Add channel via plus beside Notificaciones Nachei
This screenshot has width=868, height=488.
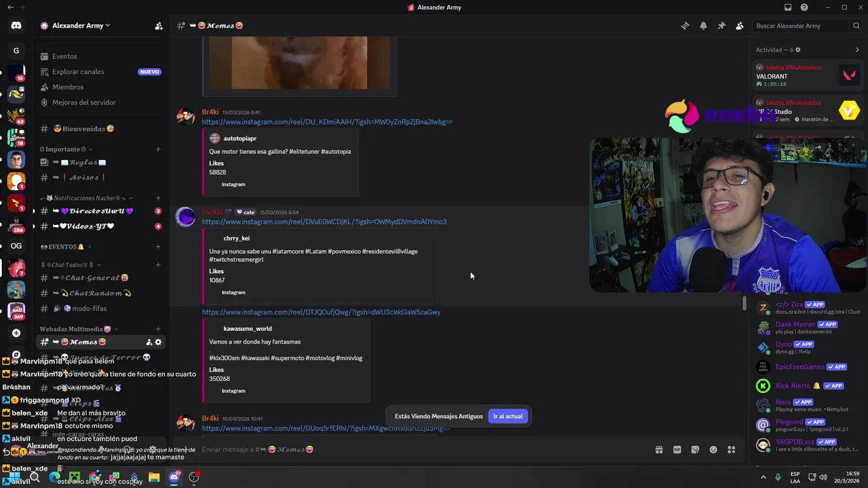[158, 198]
